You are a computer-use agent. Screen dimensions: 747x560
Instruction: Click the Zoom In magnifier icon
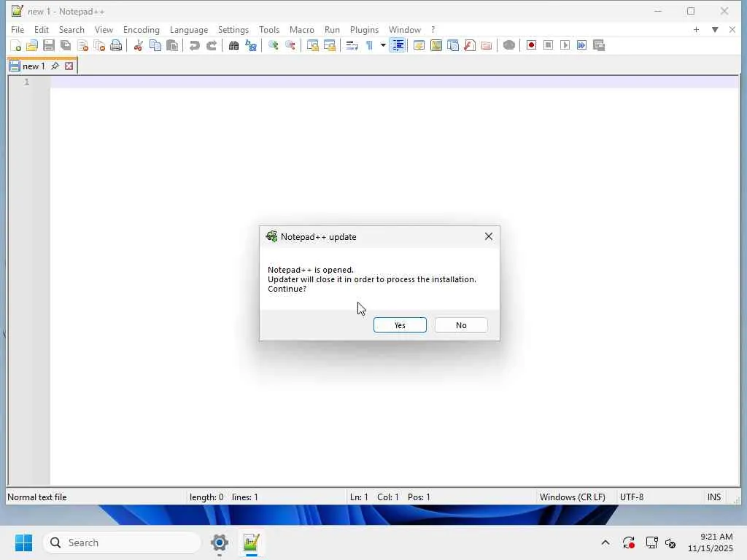coord(273,46)
